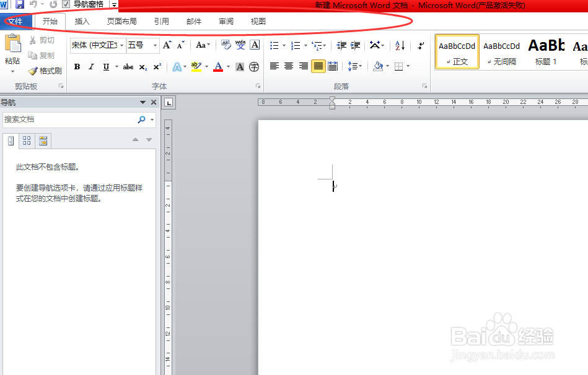Image resolution: width=588 pixels, height=375 pixels.
Task: Toggle the justify alignment button
Action: click(318, 66)
